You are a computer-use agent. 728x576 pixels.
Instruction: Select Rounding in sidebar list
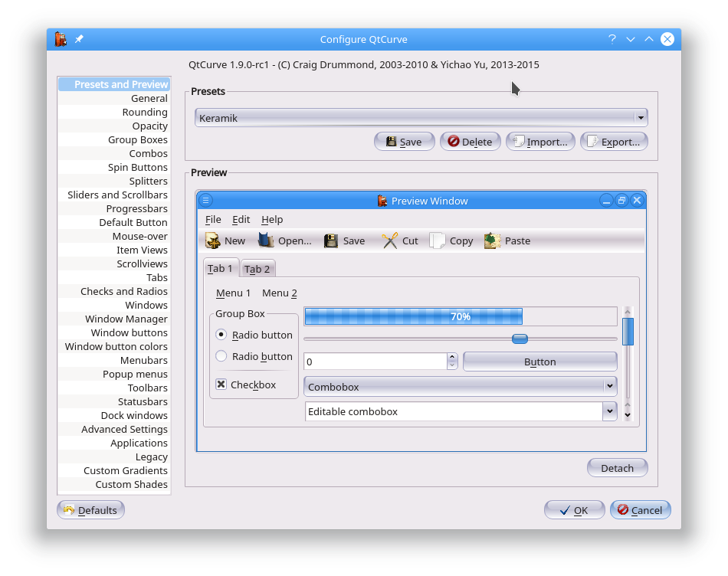click(x=114, y=113)
